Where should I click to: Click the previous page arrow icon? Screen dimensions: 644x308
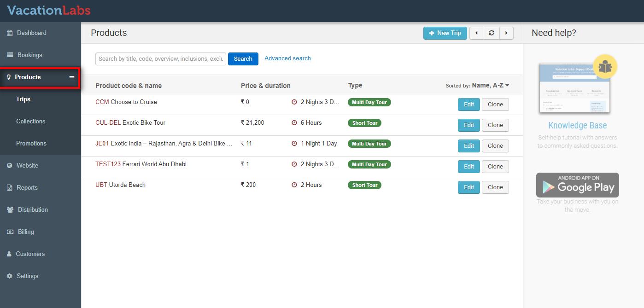tap(476, 33)
